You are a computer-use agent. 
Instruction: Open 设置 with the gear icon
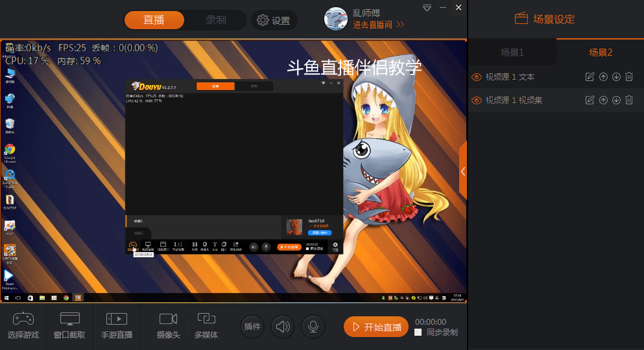pos(274,20)
